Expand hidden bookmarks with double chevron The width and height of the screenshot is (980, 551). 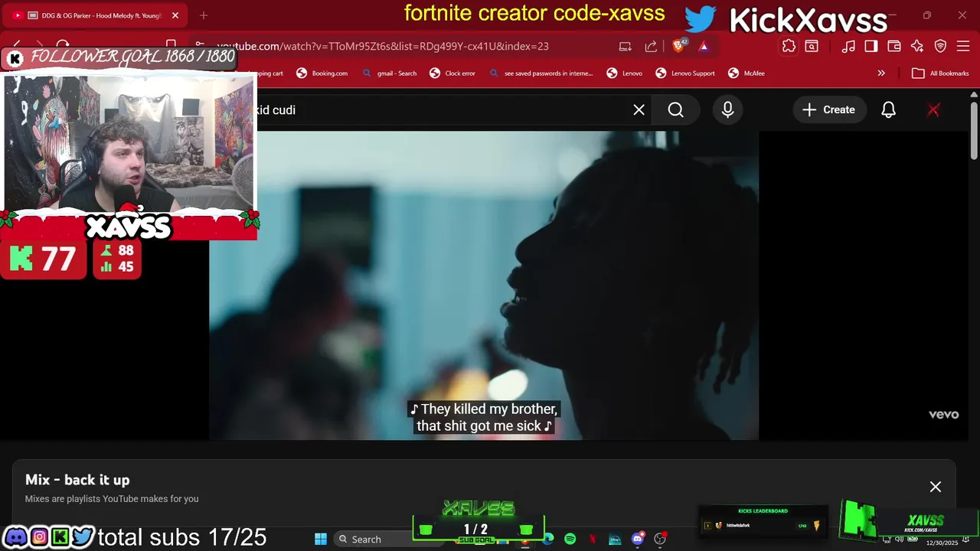[x=881, y=73]
